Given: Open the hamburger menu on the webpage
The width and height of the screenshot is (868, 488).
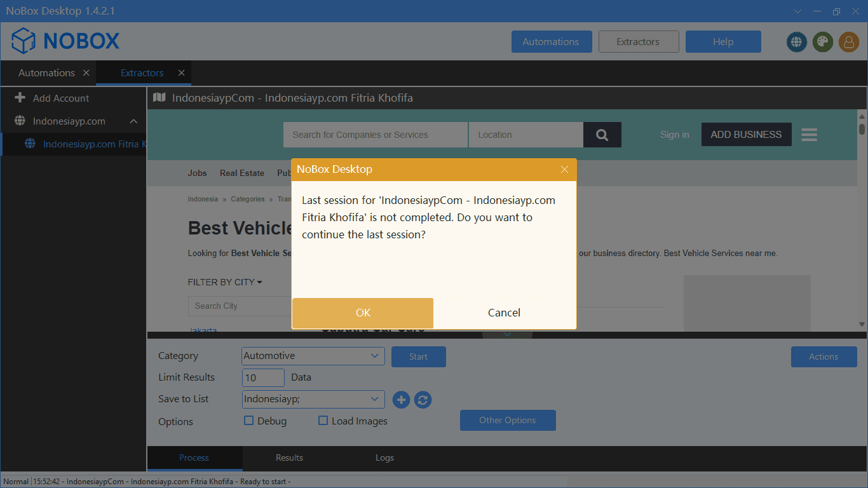Looking at the screenshot, I should coord(809,135).
